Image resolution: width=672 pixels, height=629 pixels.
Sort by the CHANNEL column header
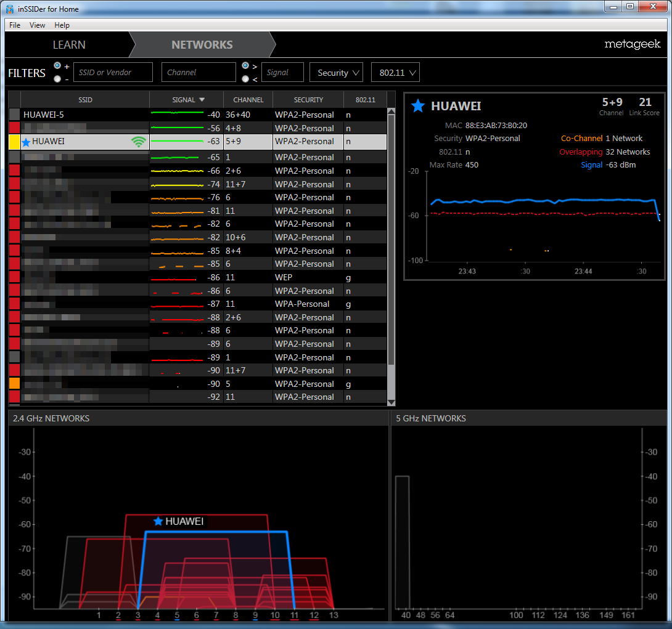tap(248, 100)
